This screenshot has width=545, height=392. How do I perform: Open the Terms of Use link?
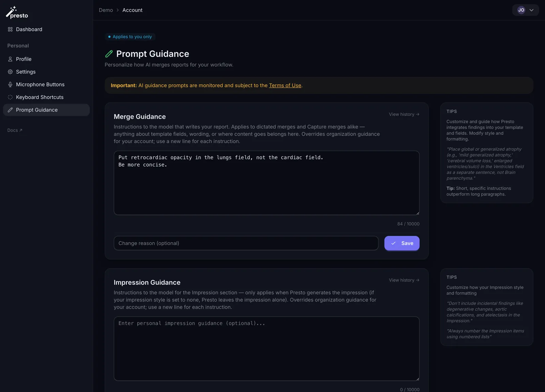coord(285,85)
